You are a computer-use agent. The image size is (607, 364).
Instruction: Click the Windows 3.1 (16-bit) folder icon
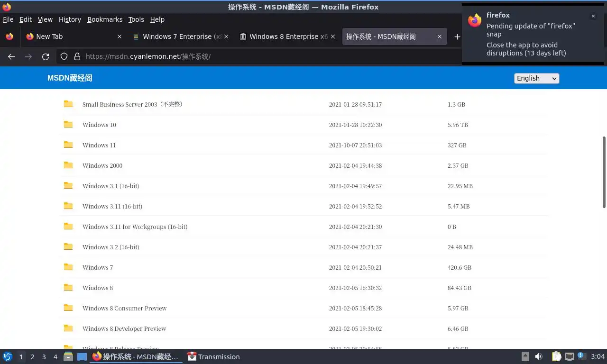(x=68, y=185)
